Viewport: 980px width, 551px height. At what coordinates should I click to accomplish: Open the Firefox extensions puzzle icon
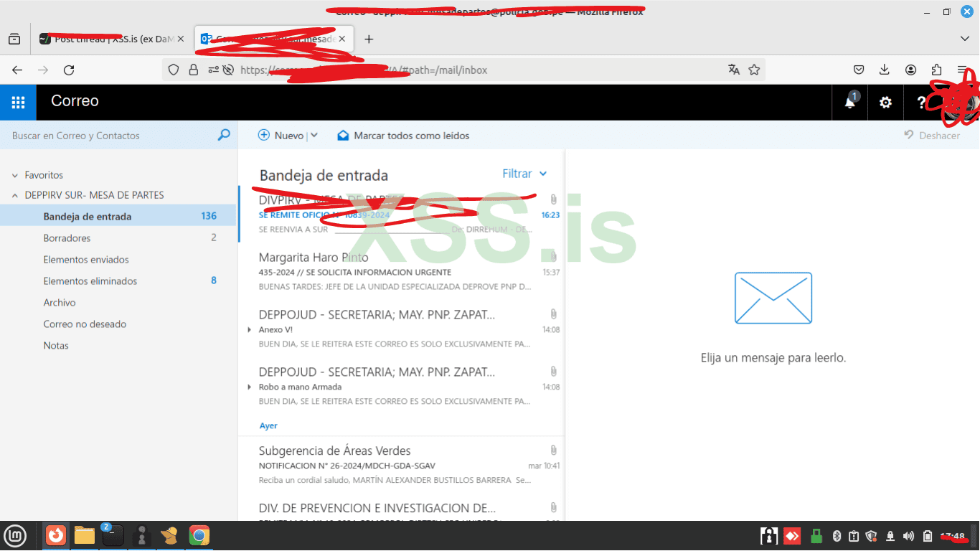coord(936,70)
